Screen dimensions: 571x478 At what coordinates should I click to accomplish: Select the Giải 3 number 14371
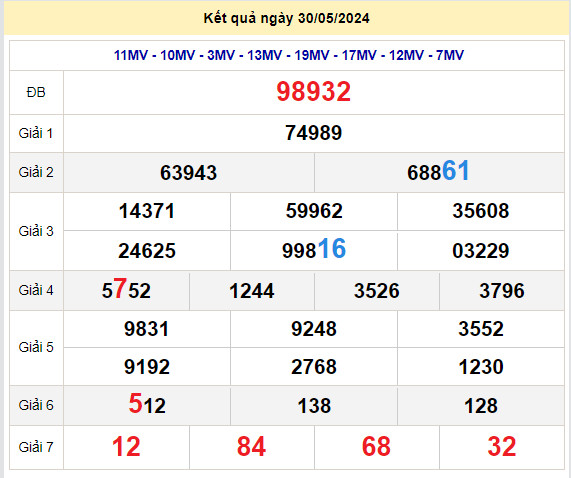click(147, 211)
